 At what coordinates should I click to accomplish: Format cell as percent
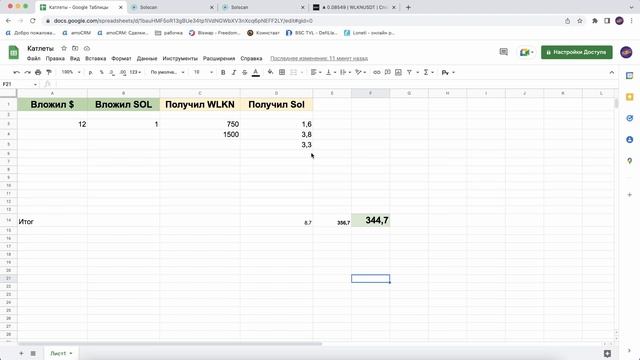(x=101, y=72)
